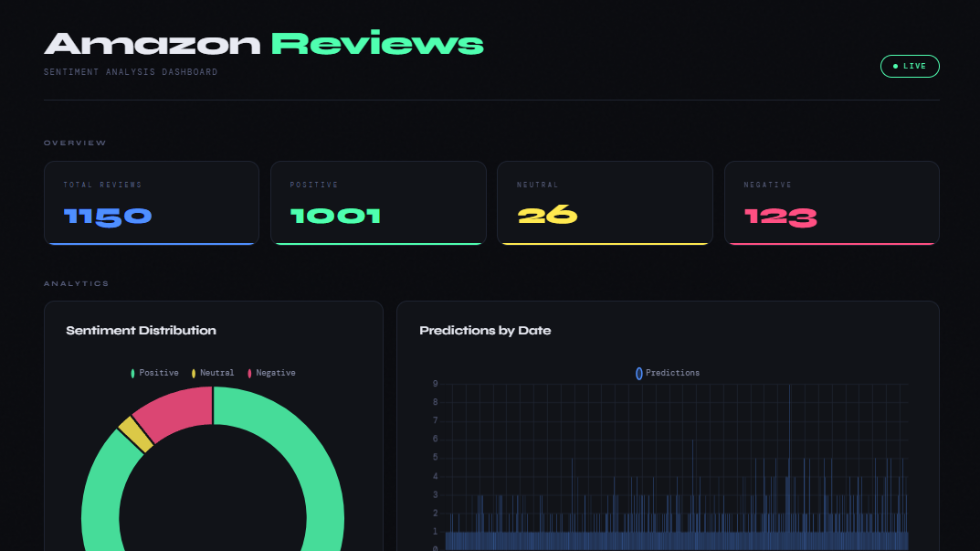Click the 'Sentiment Distribution' chart heading

point(142,330)
